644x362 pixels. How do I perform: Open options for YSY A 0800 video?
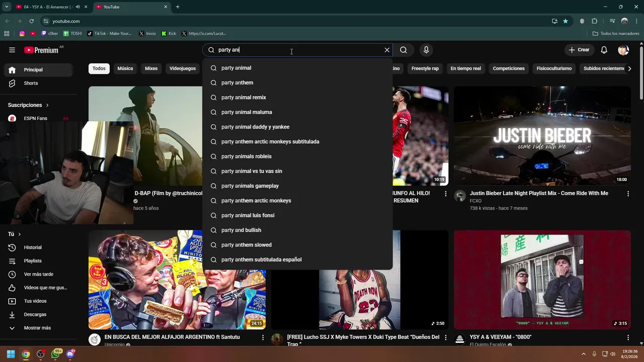click(x=628, y=337)
